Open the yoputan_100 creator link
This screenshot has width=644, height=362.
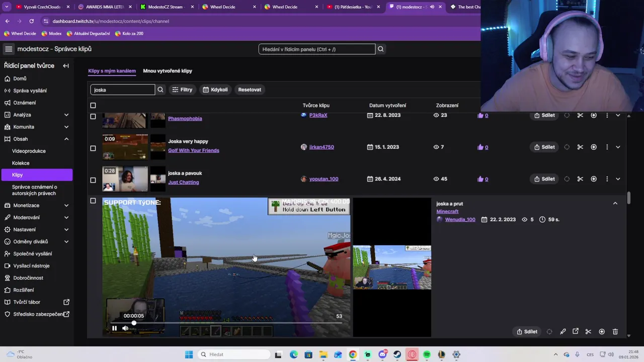click(324, 179)
